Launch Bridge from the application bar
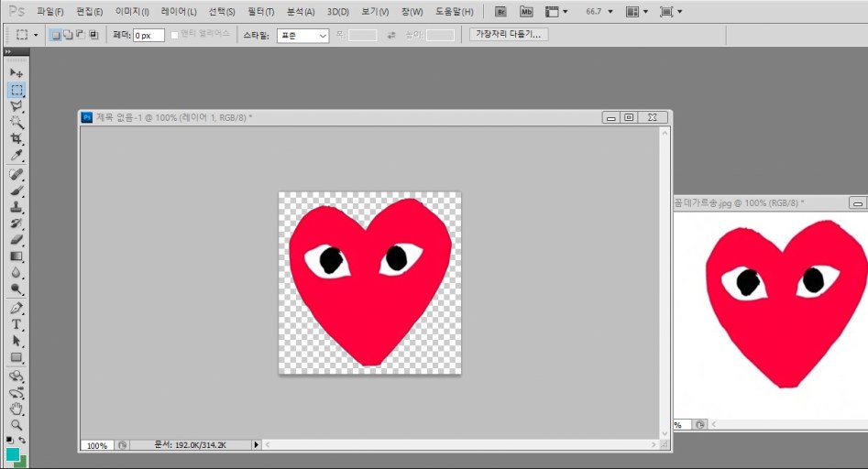868x469 pixels. point(500,12)
